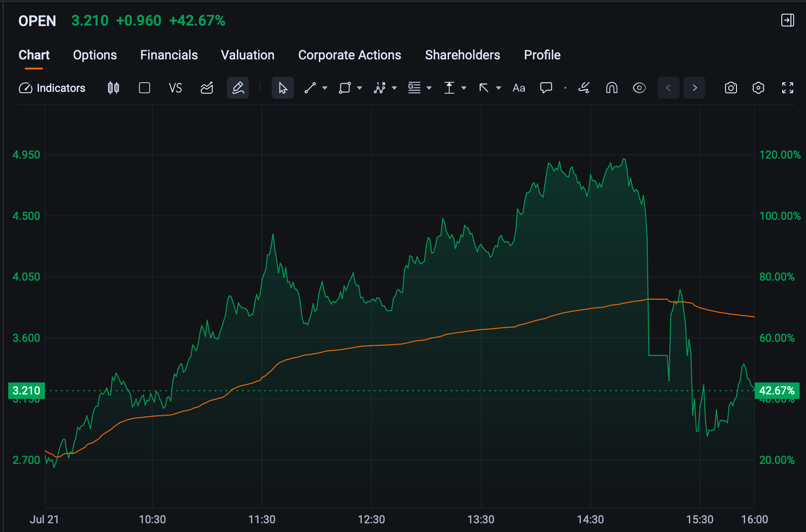Screen dimensions: 806x532
Task: Toggle the drawing pencil mode button
Action: [x=238, y=88]
